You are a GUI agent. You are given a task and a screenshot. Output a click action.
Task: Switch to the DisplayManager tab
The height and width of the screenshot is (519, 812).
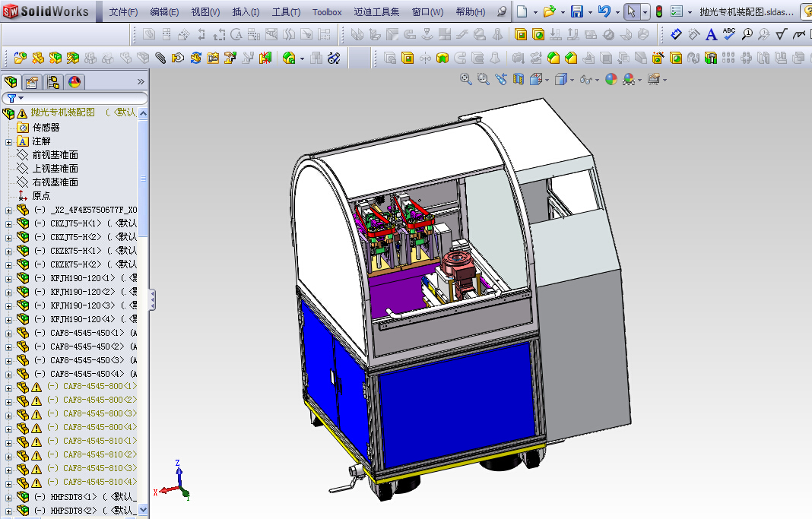click(75, 82)
